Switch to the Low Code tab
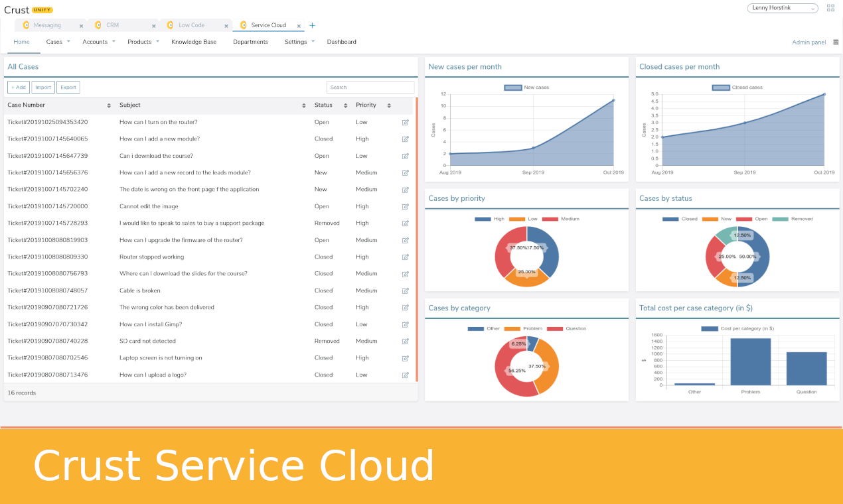 coord(191,25)
